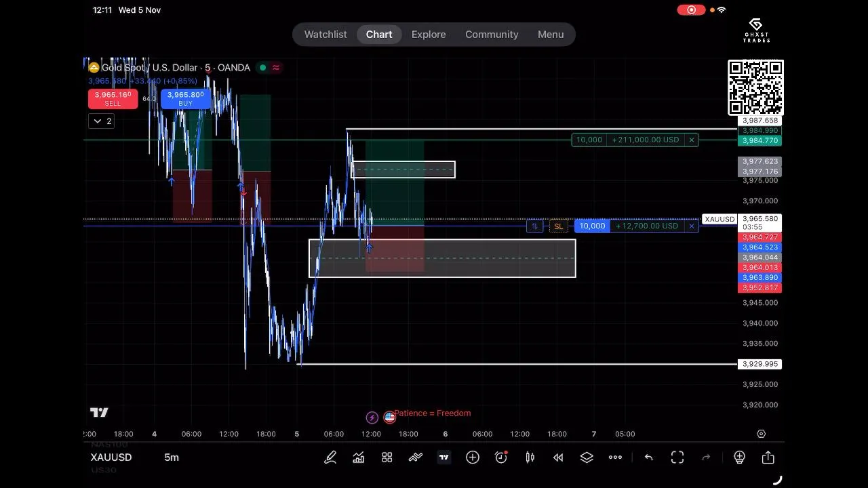Open the XAUUSD symbol selector
Screen dimensions: 868x488
click(111, 457)
